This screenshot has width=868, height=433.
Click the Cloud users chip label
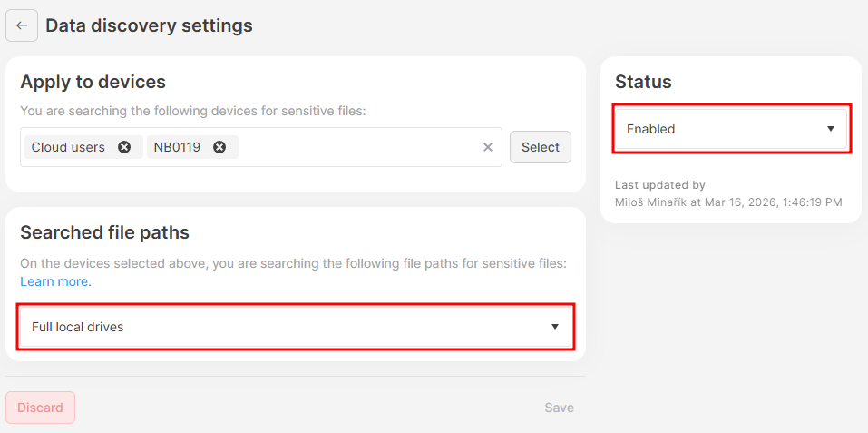click(68, 147)
